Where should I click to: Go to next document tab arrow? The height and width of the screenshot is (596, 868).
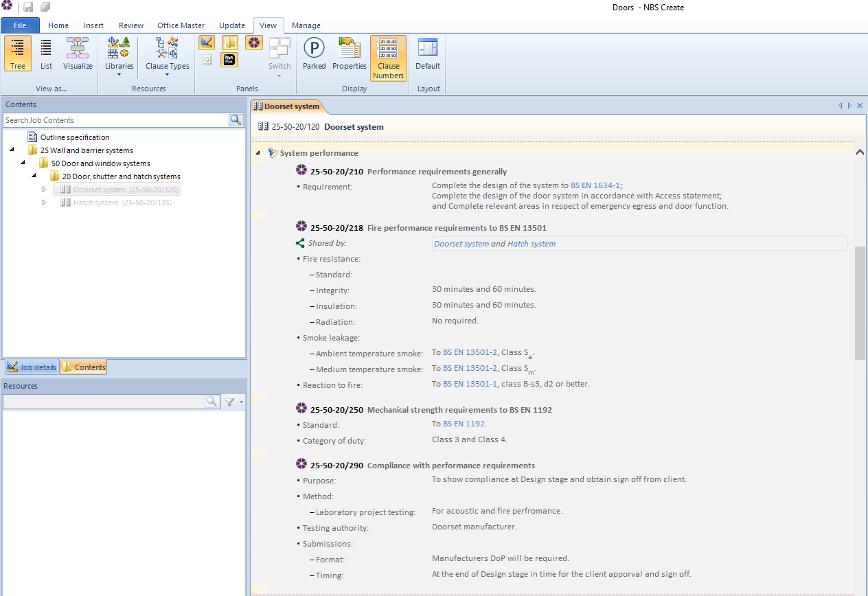[x=849, y=106]
